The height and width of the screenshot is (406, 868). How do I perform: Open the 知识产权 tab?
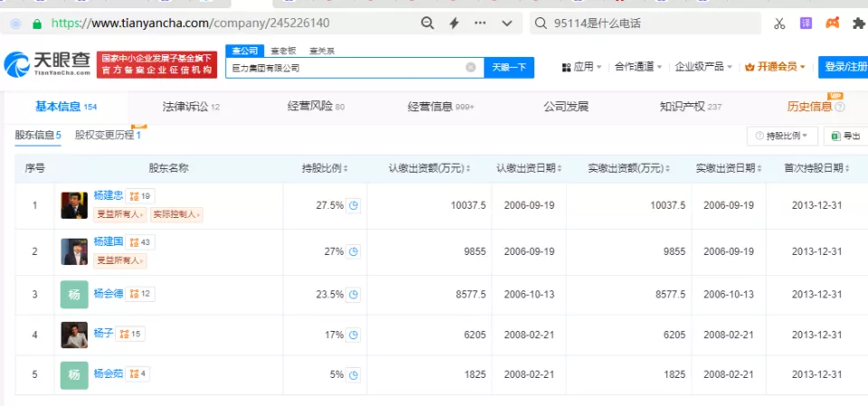tap(691, 107)
